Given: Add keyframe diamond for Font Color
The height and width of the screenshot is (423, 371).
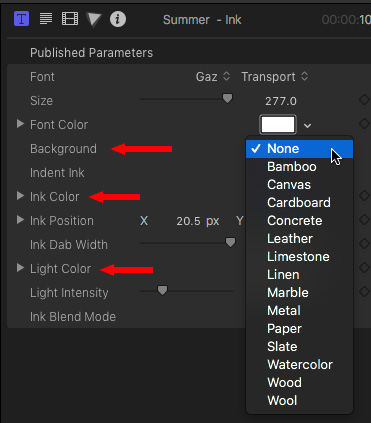Looking at the screenshot, I should click(x=364, y=124).
